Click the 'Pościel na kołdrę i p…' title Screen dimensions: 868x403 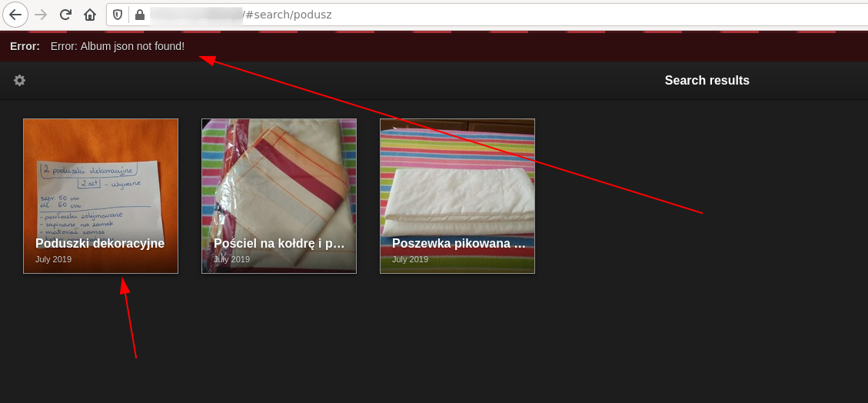pyautogui.click(x=279, y=243)
